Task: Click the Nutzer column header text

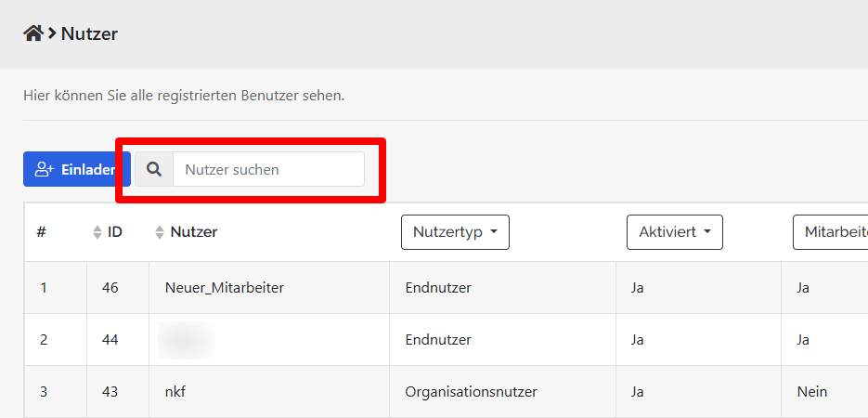Action: pos(193,232)
